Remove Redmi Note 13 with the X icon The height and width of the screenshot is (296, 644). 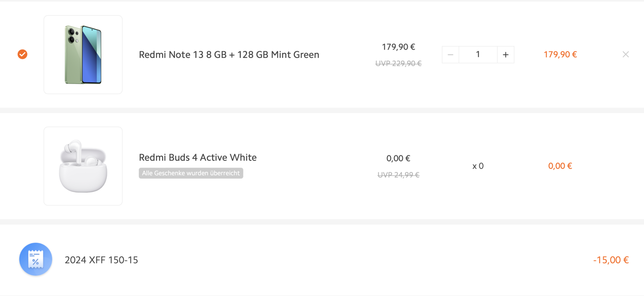point(626,54)
